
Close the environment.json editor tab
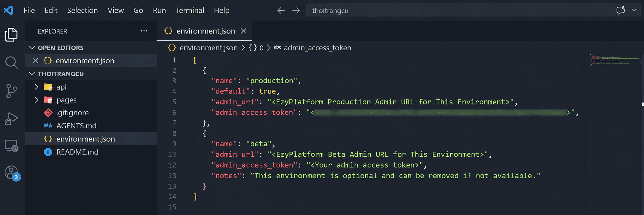click(x=243, y=31)
